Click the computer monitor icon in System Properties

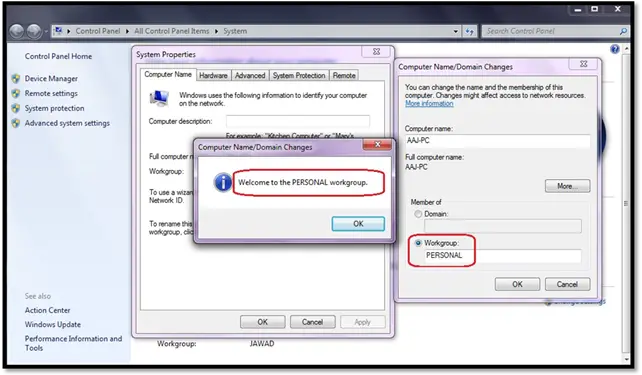coord(159,98)
